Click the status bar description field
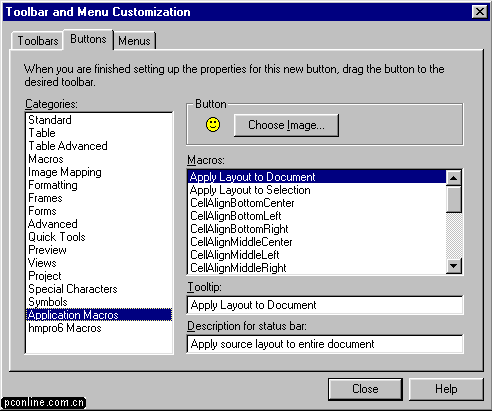 coord(325,344)
